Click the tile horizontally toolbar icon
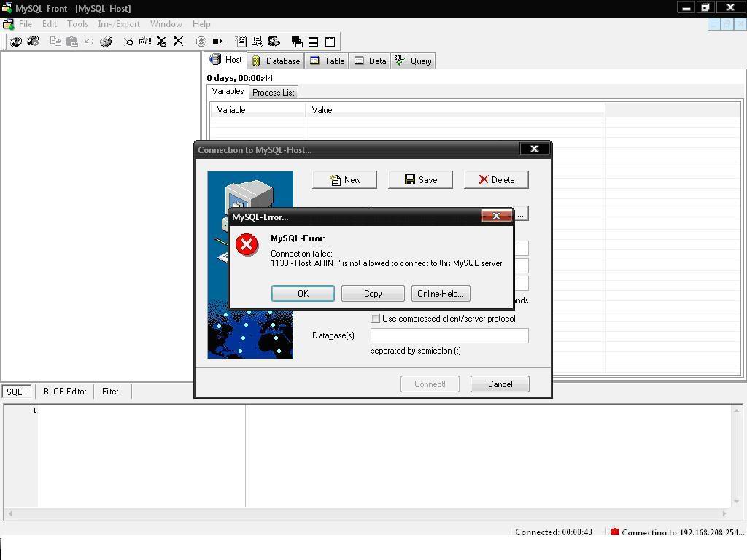 coord(313,42)
